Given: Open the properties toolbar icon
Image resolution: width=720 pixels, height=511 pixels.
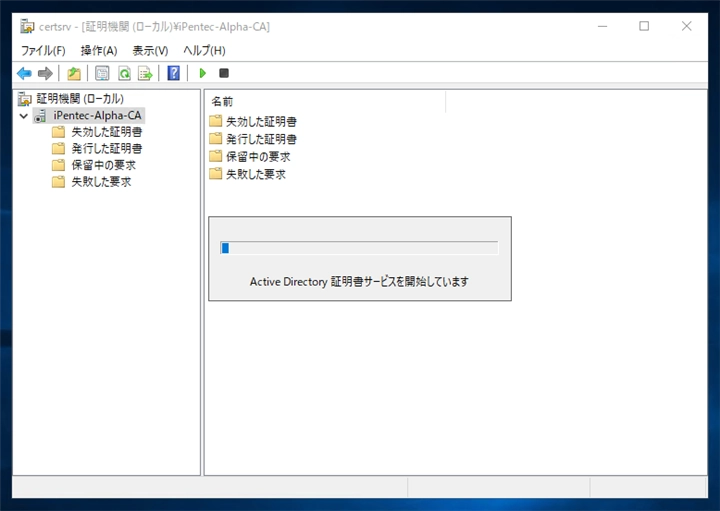Looking at the screenshot, I should tap(102, 73).
